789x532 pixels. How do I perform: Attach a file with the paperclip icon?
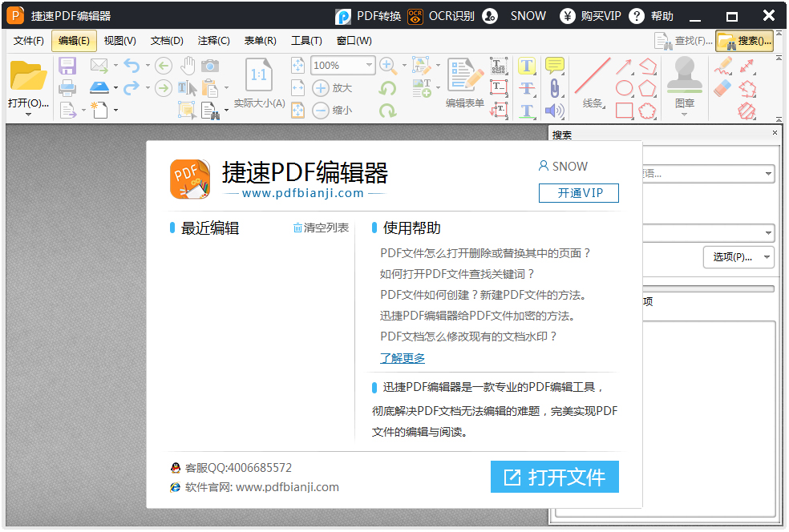point(555,88)
